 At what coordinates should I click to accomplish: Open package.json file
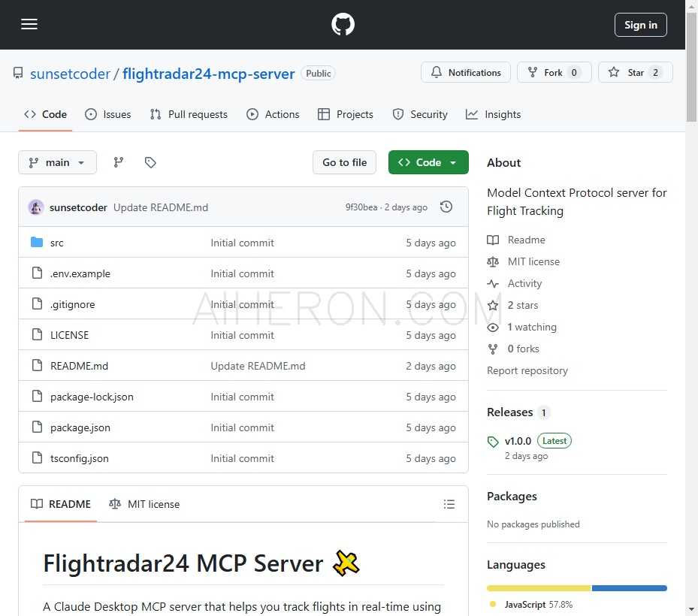pos(80,427)
